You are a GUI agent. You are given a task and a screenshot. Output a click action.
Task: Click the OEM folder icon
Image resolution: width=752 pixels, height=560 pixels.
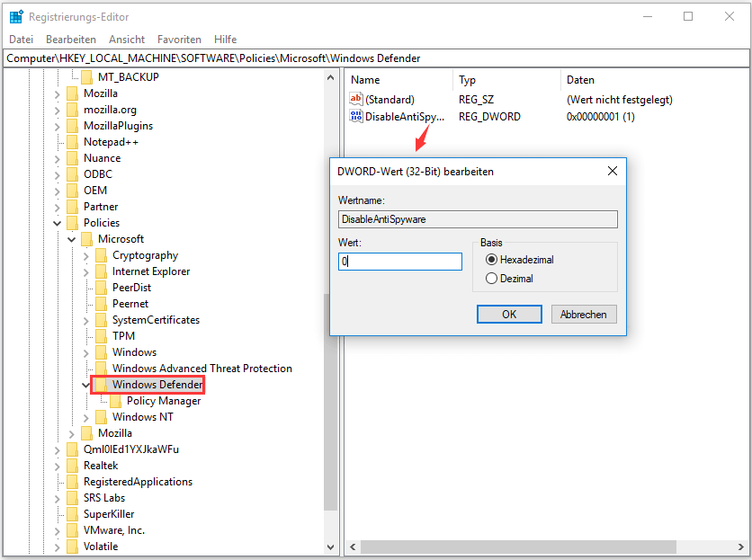click(x=73, y=191)
